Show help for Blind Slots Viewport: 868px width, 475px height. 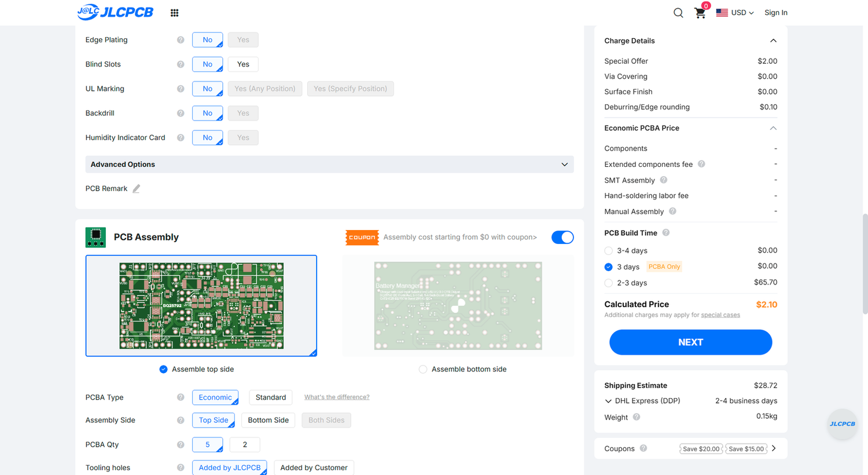click(181, 64)
